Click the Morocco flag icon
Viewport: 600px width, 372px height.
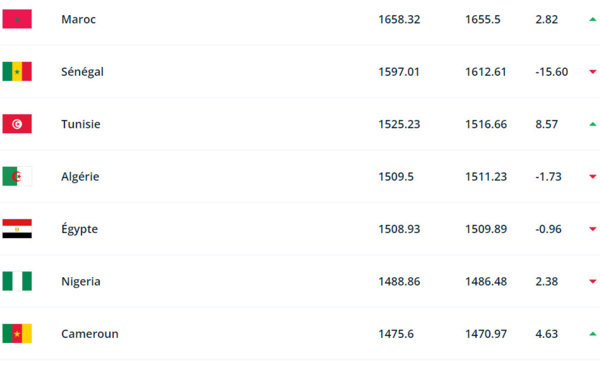(17, 19)
